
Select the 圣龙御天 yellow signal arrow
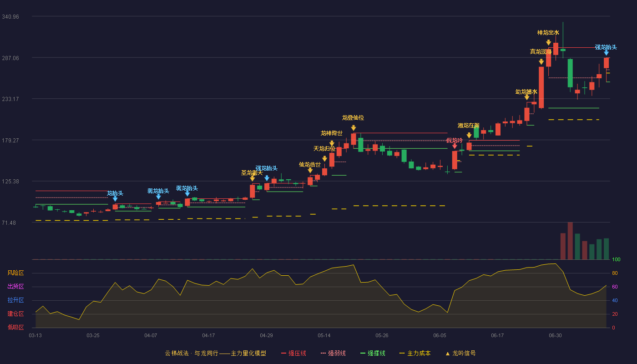[252, 178]
